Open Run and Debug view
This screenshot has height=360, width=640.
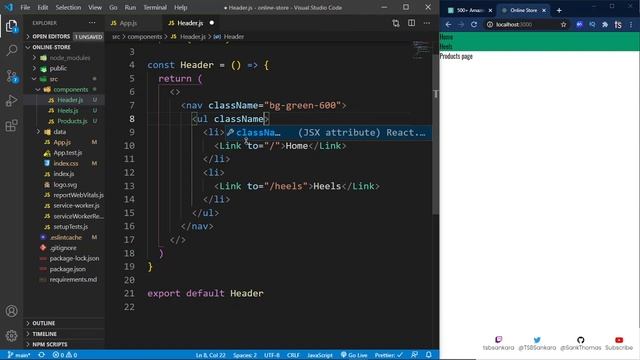pos(11,100)
